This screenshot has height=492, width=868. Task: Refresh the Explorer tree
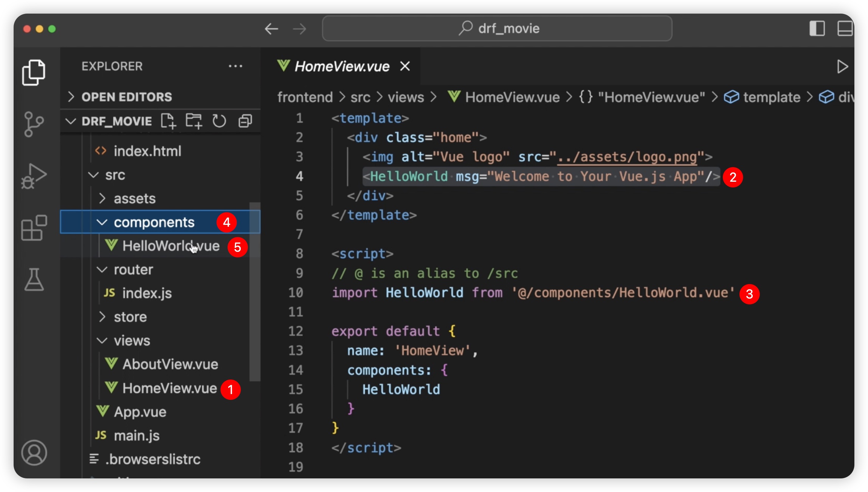pyautogui.click(x=219, y=121)
